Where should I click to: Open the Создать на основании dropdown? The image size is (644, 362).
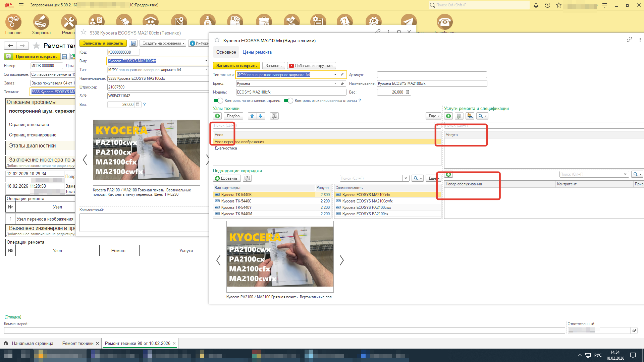(163, 43)
